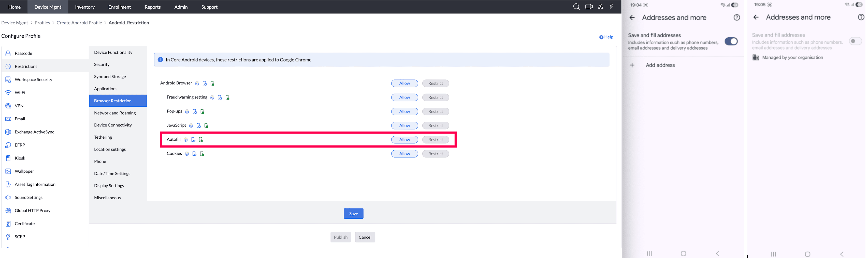This screenshot has width=868, height=258.
Task: Open Workspace Security in profile sidebar
Action: (x=45, y=80)
